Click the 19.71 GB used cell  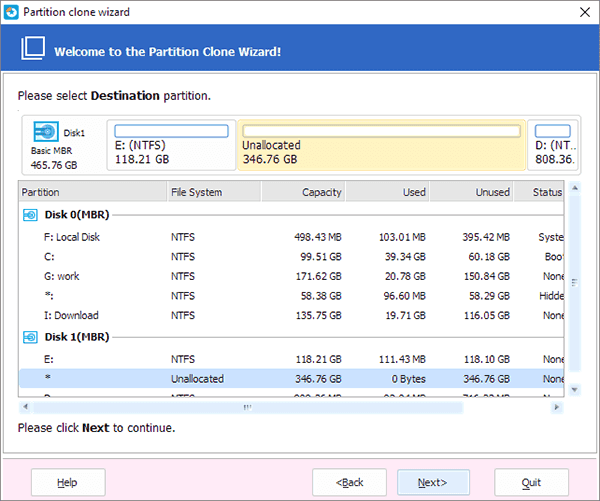(x=406, y=315)
